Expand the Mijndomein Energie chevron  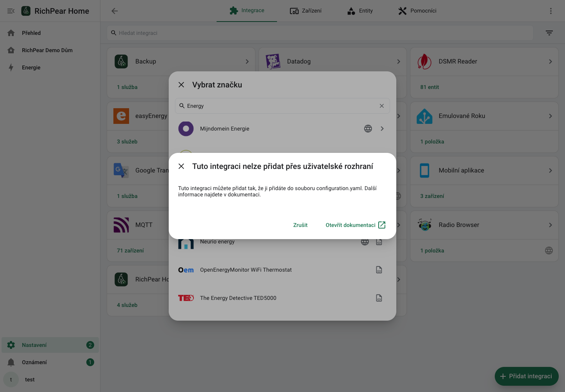pos(382,129)
